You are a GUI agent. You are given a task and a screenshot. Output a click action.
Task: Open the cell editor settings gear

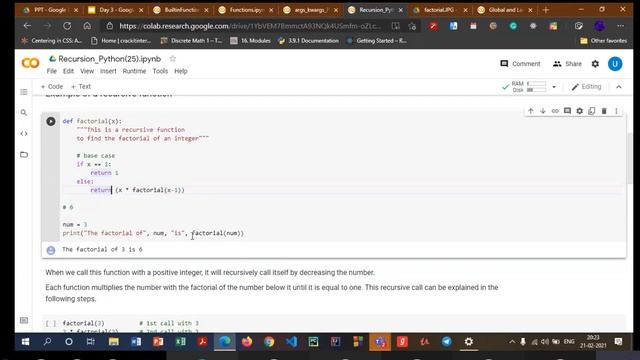click(580, 111)
